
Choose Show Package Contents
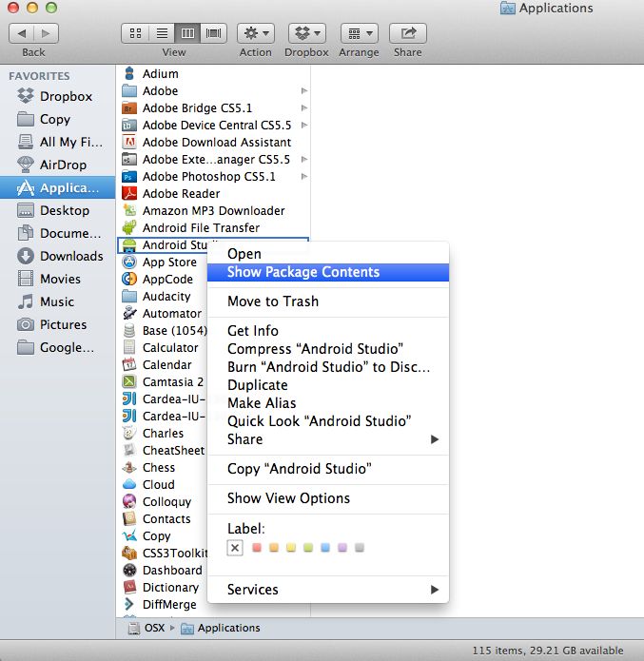(x=328, y=272)
